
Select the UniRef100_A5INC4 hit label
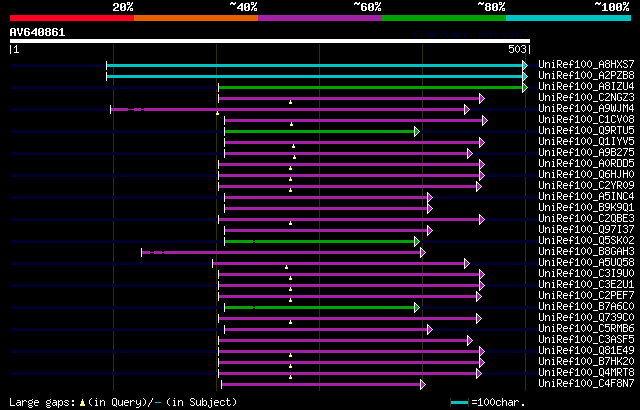(586, 197)
